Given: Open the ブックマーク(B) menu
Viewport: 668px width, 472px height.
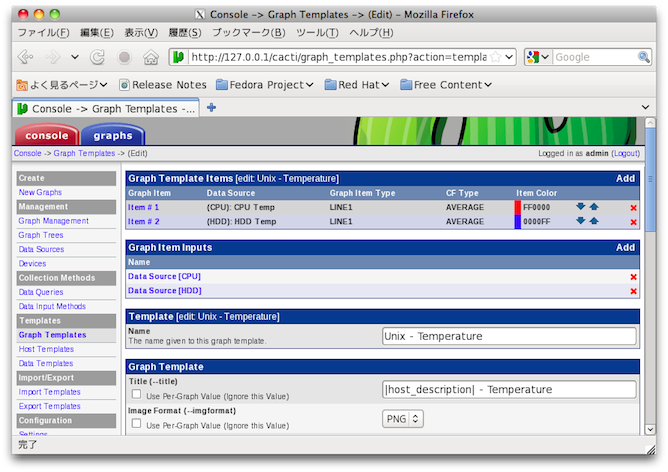Looking at the screenshot, I should (x=249, y=32).
